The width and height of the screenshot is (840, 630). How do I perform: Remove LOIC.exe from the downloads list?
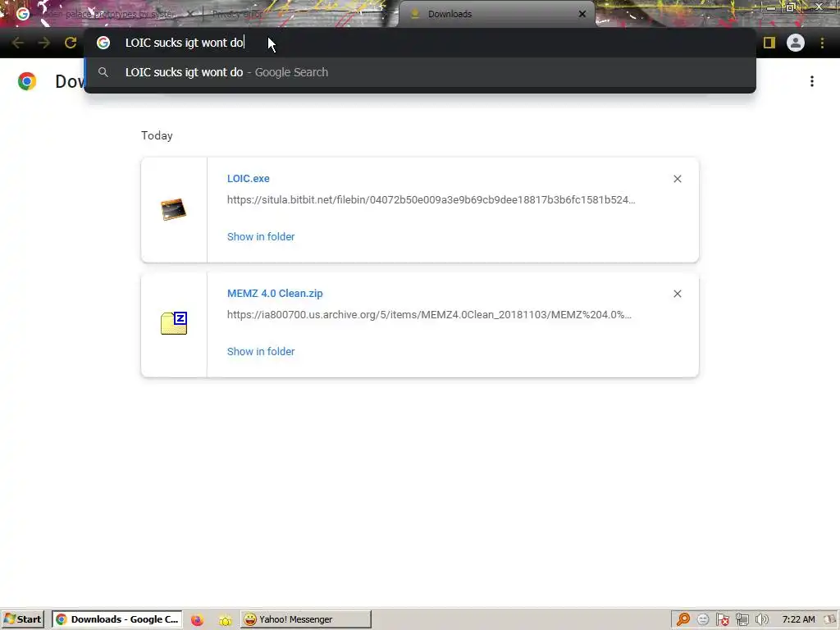(677, 179)
